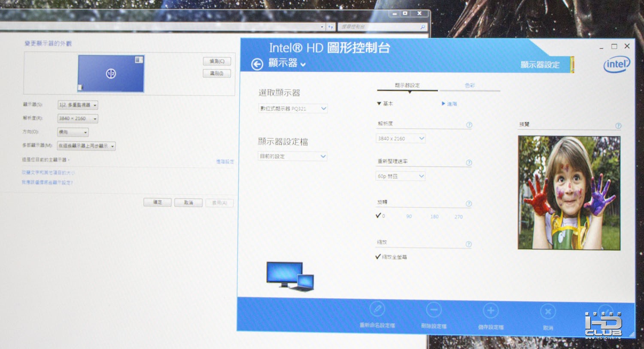The image size is (644, 349).
Task: Click the 這是您目前的主顯示器 text
Action: click(x=46, y=160)
